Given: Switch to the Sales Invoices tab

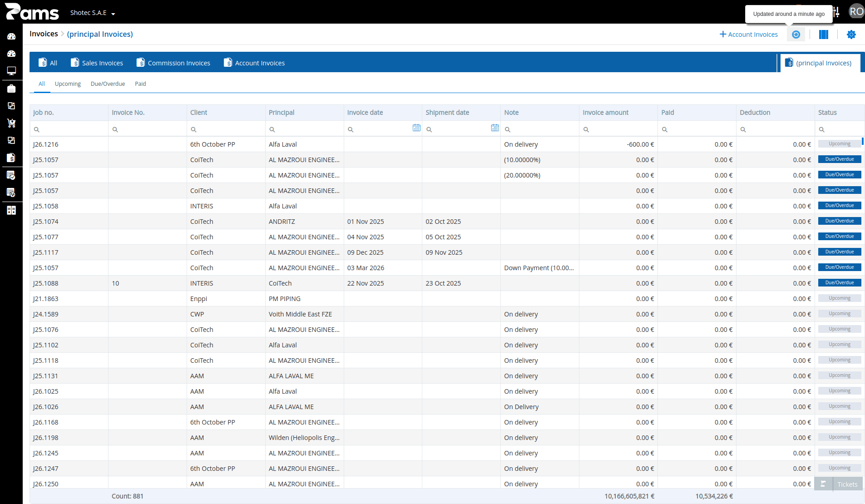Looking at the screenshot, I should click(97, 63).
